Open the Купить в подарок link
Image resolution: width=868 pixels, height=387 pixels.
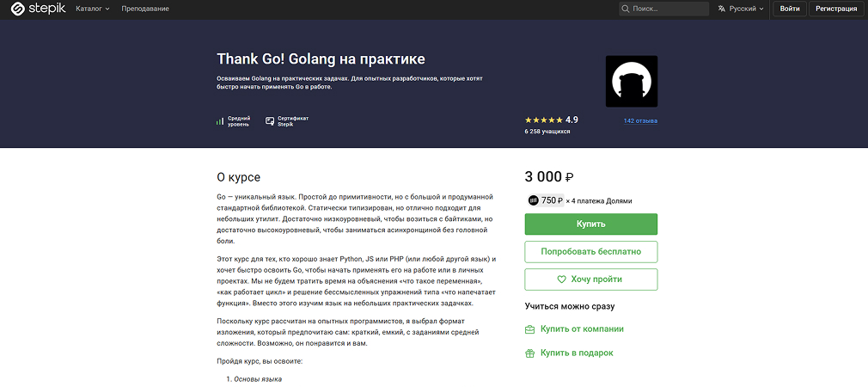point(577,353)
